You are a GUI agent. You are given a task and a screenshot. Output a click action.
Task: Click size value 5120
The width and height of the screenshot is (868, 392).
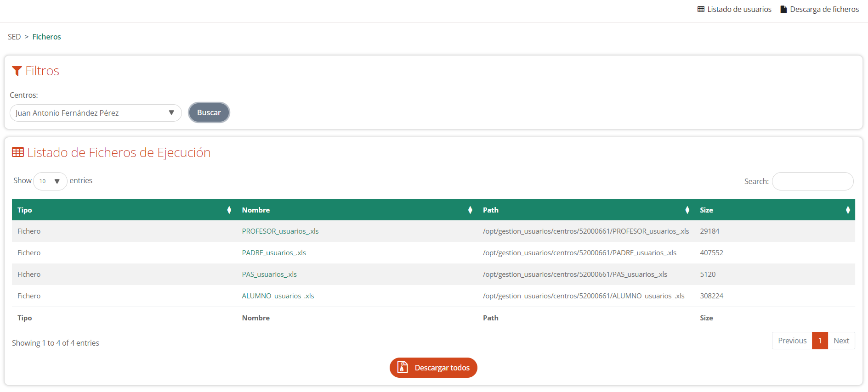click(708, 274)
